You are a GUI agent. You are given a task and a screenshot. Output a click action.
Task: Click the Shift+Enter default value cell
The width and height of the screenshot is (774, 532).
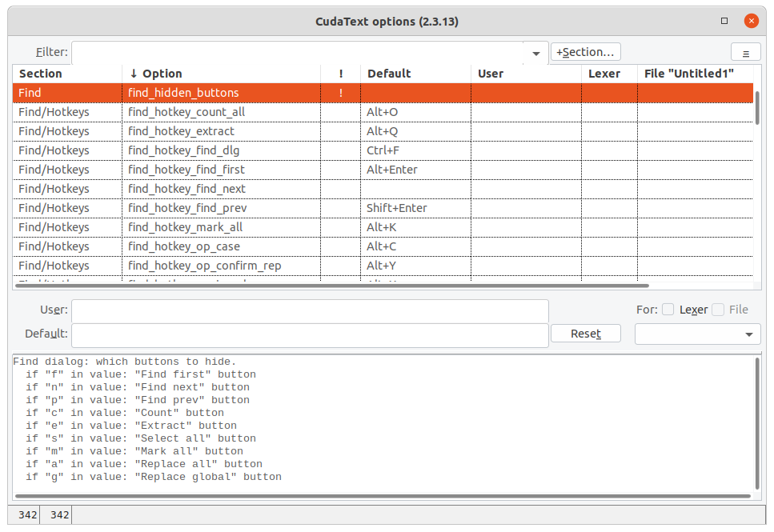coord(415,208)
